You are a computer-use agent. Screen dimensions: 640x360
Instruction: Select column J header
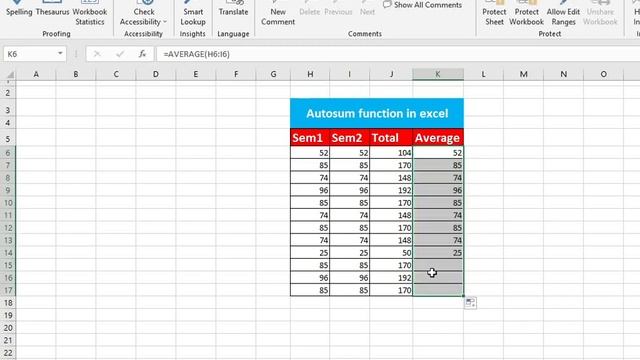(x=391, y=74)
